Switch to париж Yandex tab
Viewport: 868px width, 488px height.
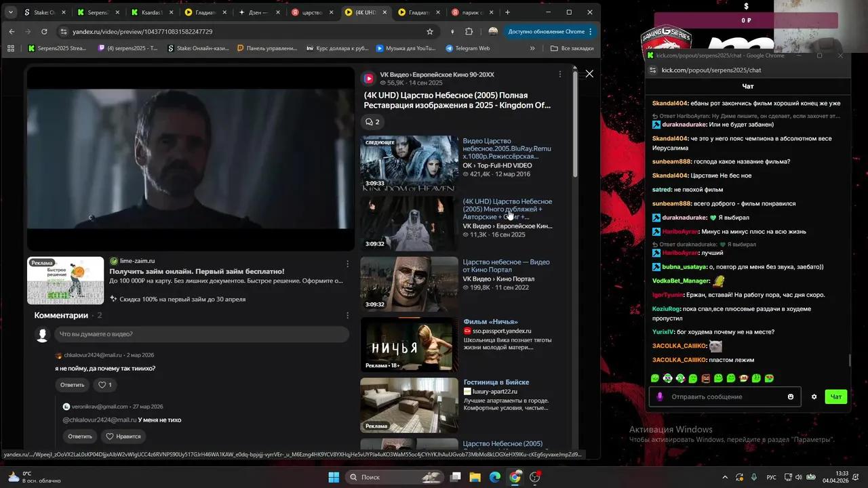[x=475, y=12]
